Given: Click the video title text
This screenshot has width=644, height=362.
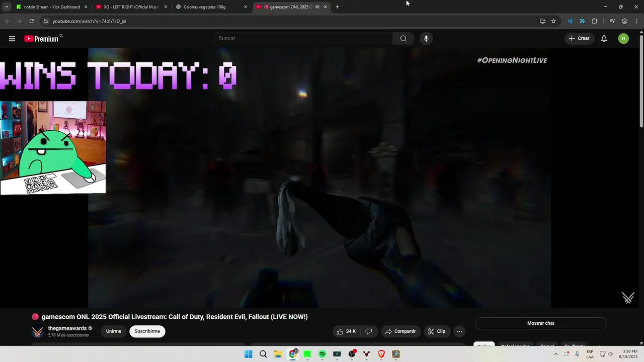Looking at the screenshot, I should [174, 317].
